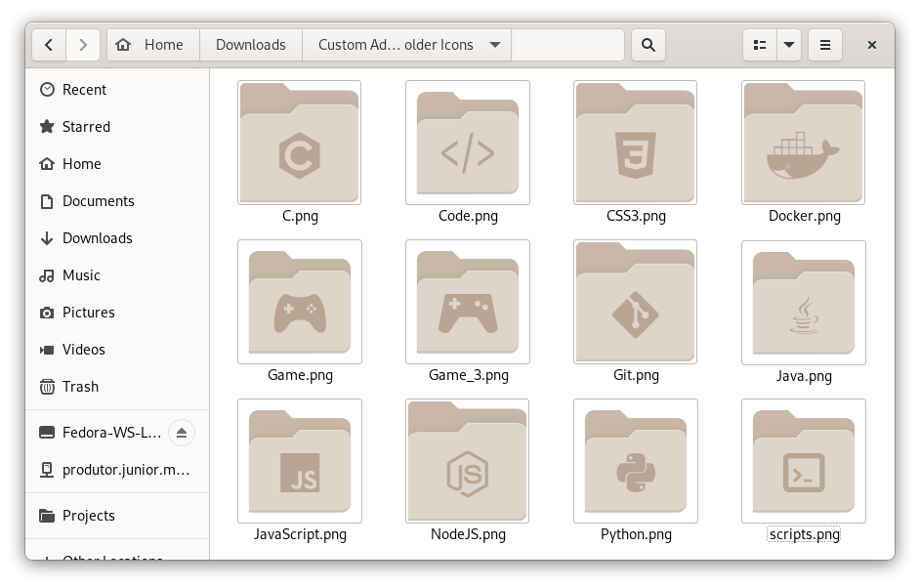Select the CSS3.png folder icon thumbnail
This screenshot has width=920, height=588.
pos(636,143)
